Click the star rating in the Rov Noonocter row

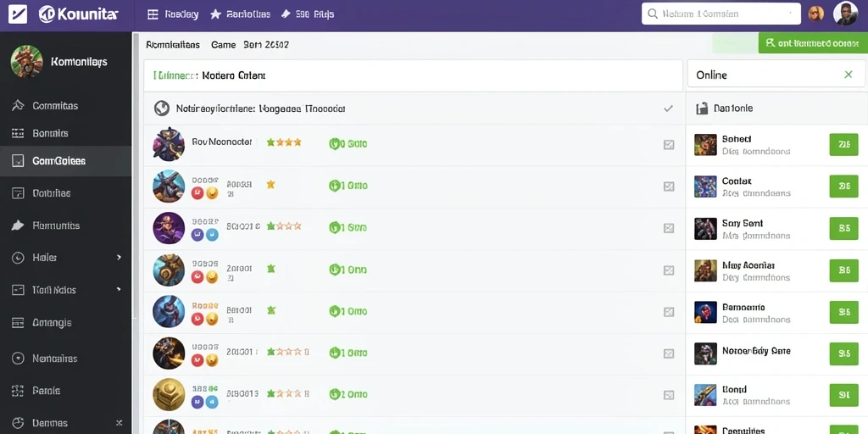click(x=284, y=142)
